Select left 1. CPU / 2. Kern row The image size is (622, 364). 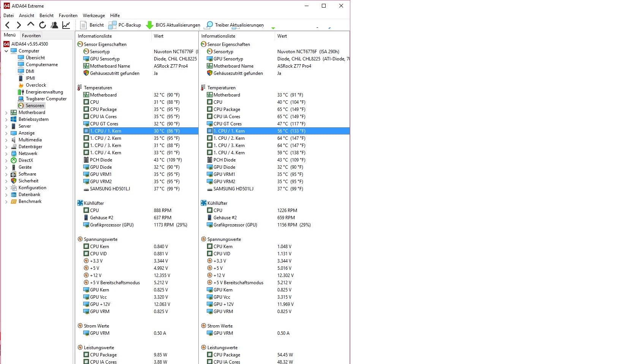coord(137,138)
